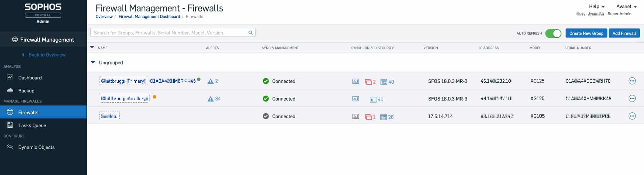Click the Create New Group button
This screenshot has height=175, width=644.
[586, 33]
